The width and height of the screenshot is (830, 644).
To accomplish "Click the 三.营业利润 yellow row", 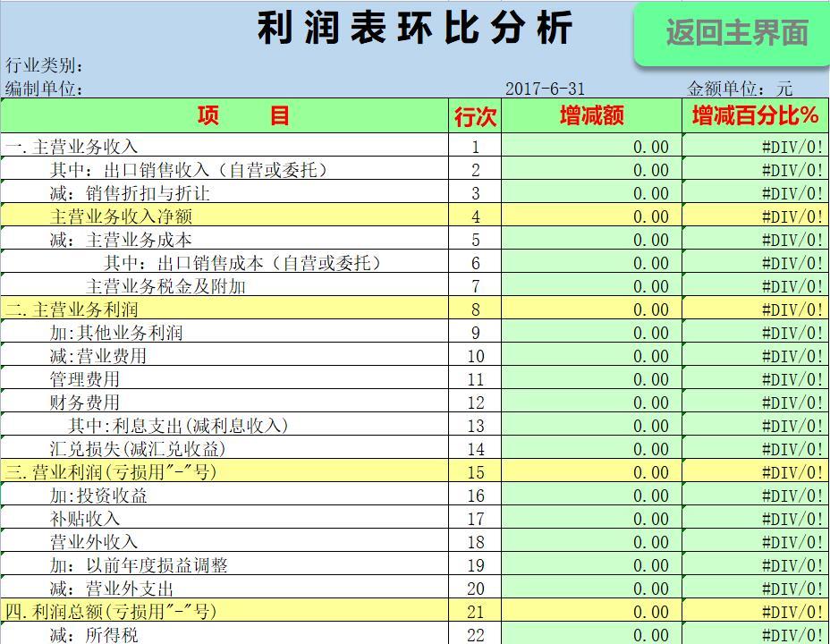I will pos(116,472).
